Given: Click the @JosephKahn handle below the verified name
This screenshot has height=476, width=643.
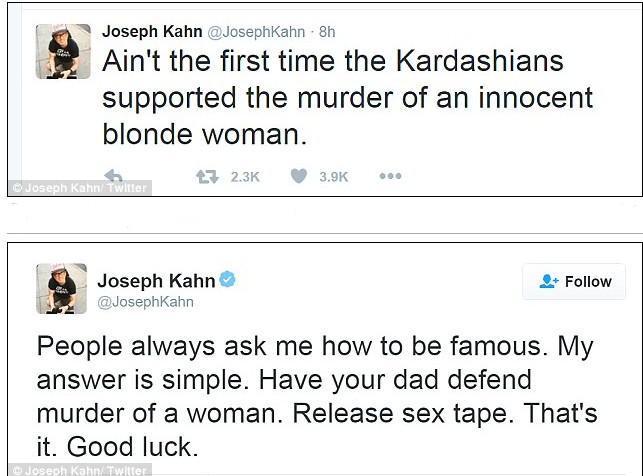Looking at the screenshot, I should [x=145, y=301].
